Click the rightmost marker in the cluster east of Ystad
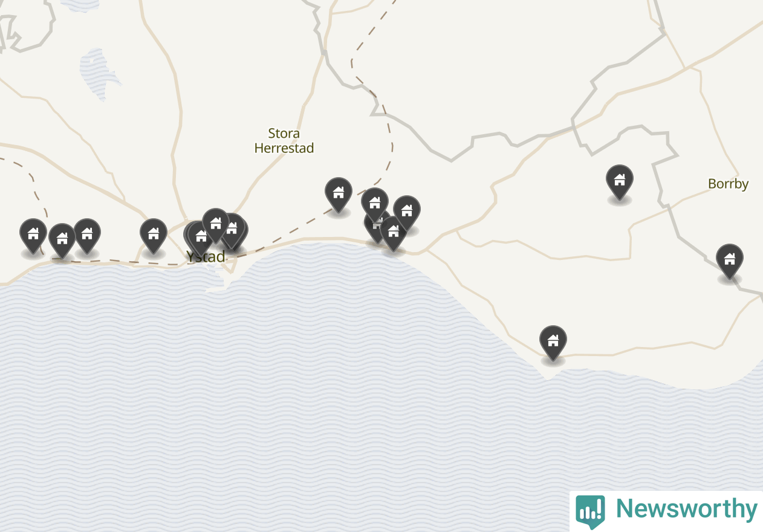Image resolution: width=763 pixels, height=532 pixels. 407,210
